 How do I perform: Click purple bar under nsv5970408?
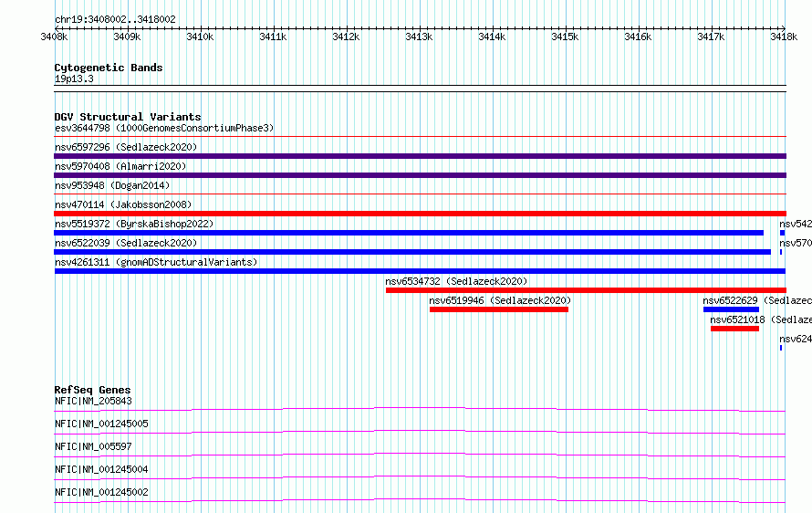click(420, 175)
